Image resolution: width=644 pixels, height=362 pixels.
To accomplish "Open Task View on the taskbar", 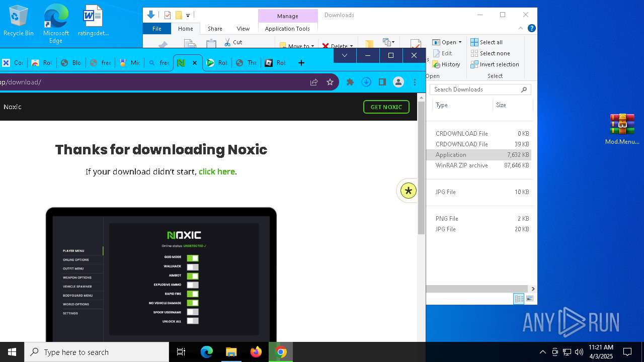I will tap(181, 352).
